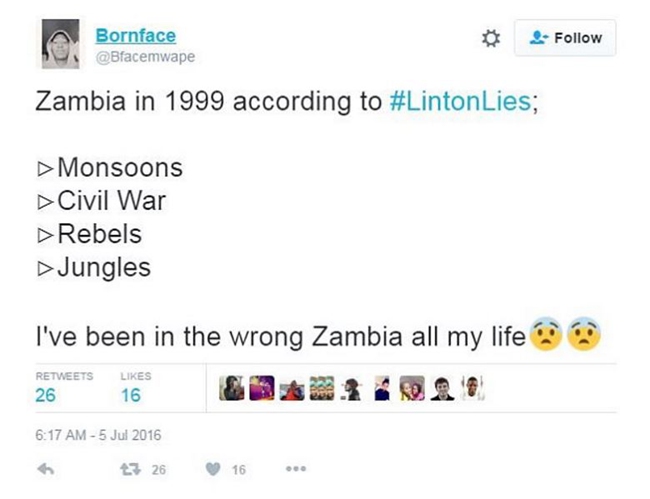Click the 6:17 AM - 5 Jul 2016 timestamp

point(98,435)
